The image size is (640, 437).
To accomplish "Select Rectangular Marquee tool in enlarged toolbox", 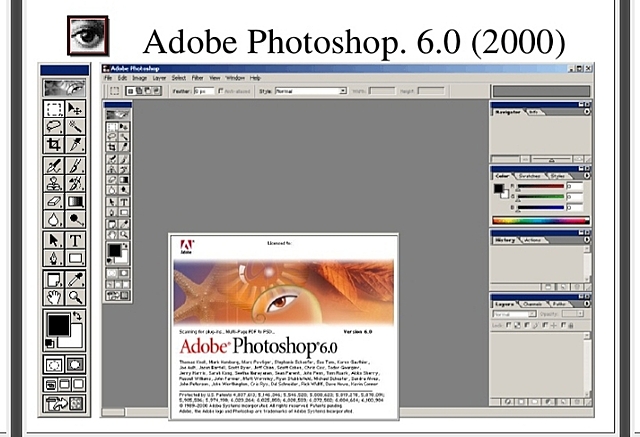I will 54,109.
